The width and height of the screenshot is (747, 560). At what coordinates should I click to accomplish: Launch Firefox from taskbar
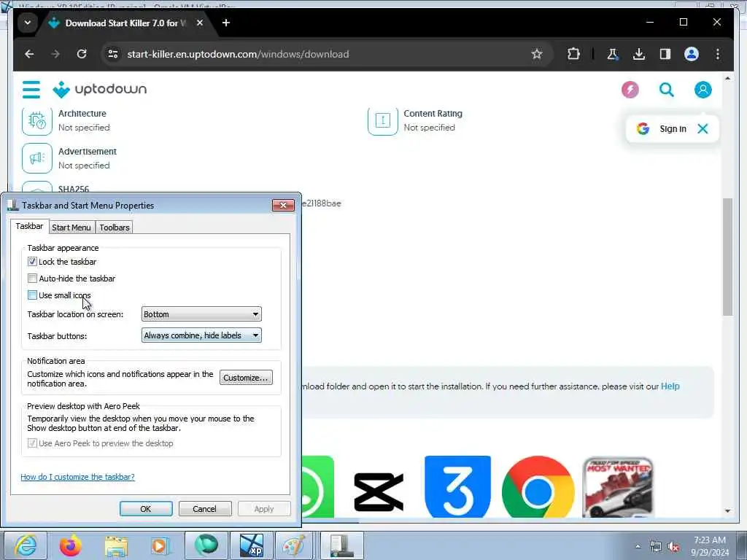pyautogui.click(x=71, y=545)
